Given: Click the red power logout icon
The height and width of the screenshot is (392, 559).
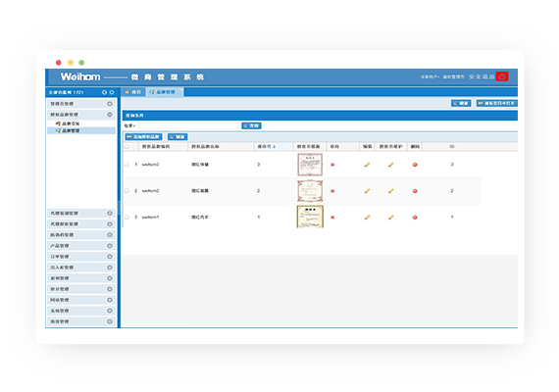Looking at the screenshot, I should (502, 76).
